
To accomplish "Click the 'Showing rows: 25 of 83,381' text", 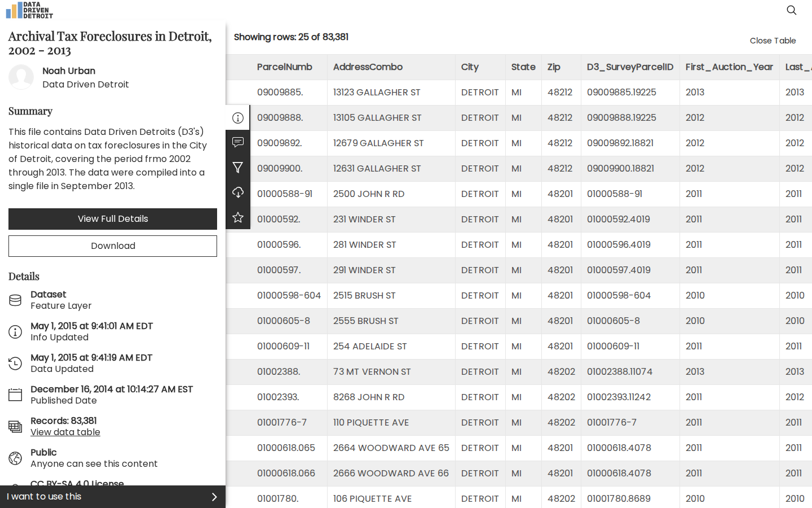I will click(x=291, y=37).
